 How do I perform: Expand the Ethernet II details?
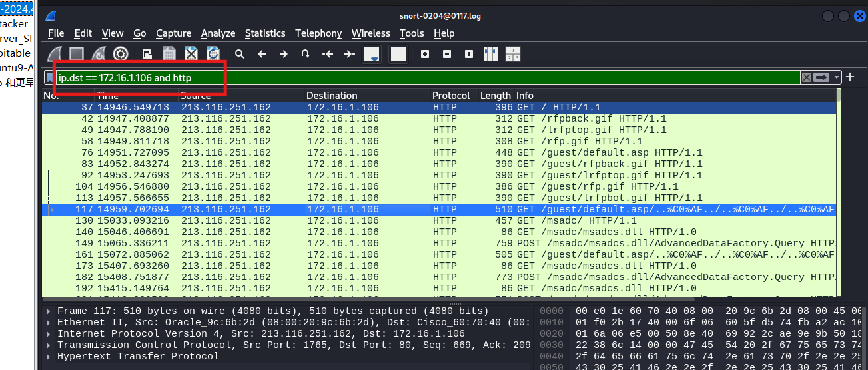(x=49, y=323)
